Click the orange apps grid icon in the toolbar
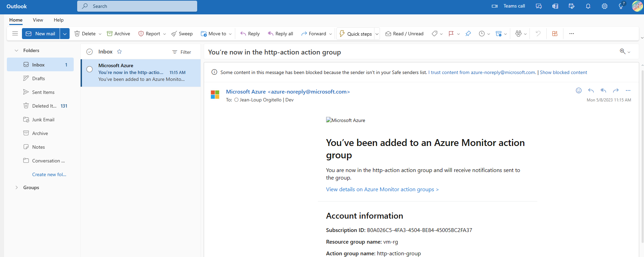Image resolution: width=644 pixels, height=257 pixels. (x=555, y=34)
